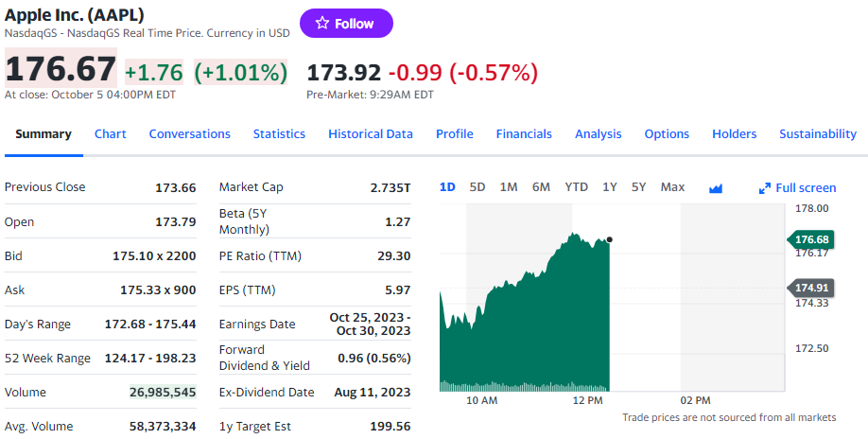Go to the Statistics tab
The height and width of the screenshot is (439, 868).
click(x=279, y=134)
